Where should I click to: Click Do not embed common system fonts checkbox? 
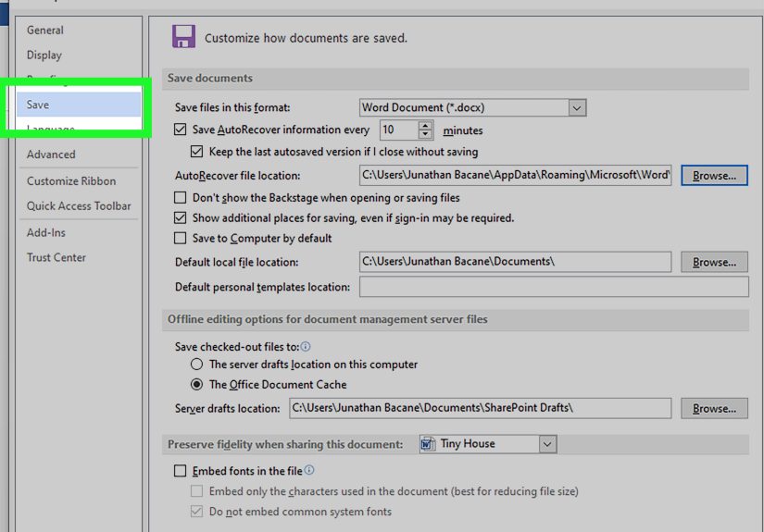[x=197, y=512]
